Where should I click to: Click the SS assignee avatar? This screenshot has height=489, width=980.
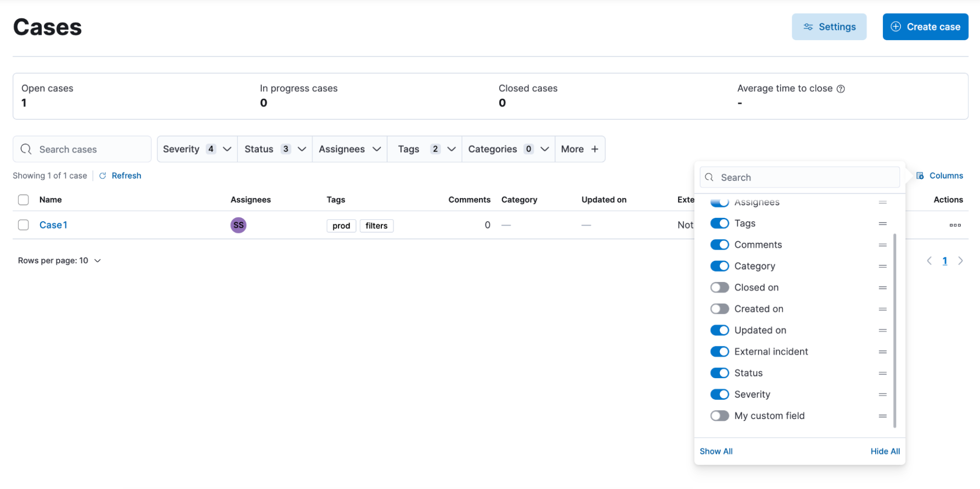[x=238, y=225]
